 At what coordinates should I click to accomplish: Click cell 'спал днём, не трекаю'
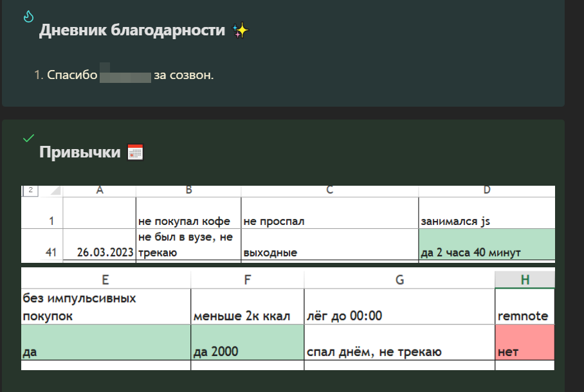(x=399, y=342)
